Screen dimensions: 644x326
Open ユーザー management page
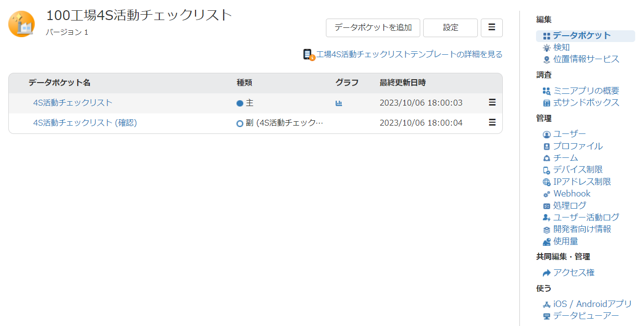tap(570, 134)
